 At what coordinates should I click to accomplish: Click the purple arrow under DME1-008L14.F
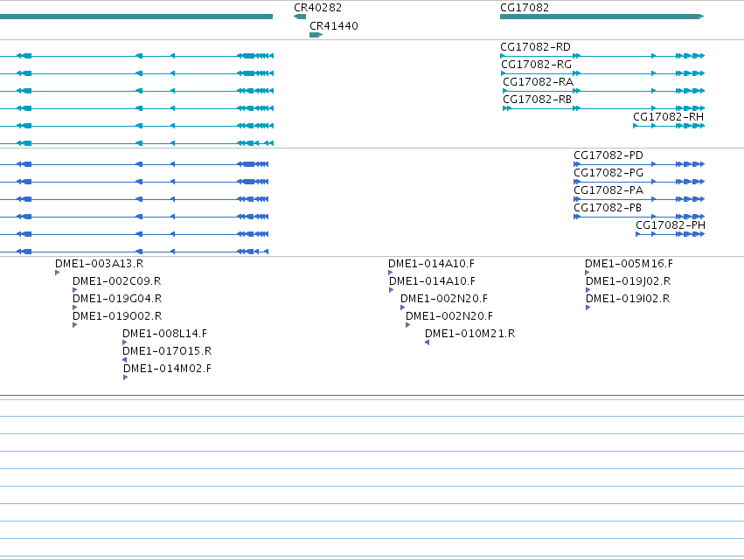(x=125, y=342)
